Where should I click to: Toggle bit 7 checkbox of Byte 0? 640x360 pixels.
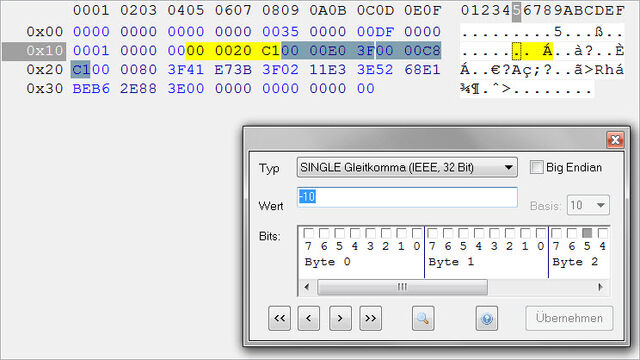tap(309, 233)
